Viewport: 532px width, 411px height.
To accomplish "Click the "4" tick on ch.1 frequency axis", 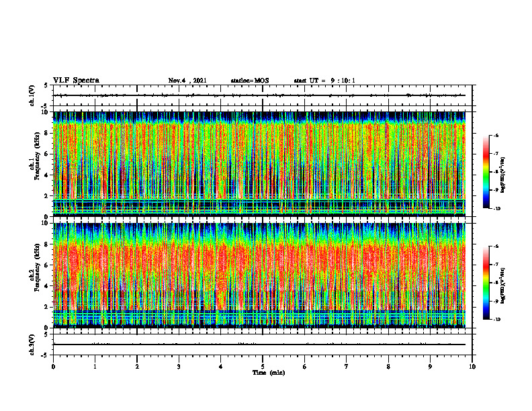I will (47, 175).
